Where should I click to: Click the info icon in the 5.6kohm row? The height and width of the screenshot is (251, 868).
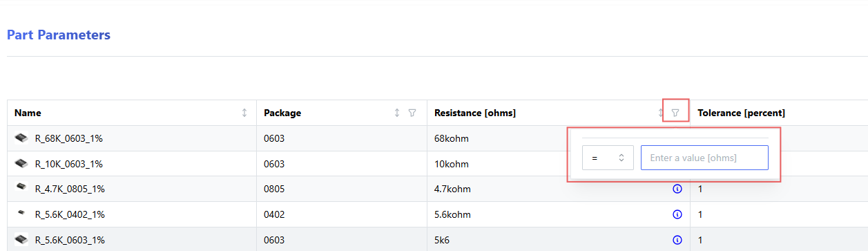click(677, 214)
